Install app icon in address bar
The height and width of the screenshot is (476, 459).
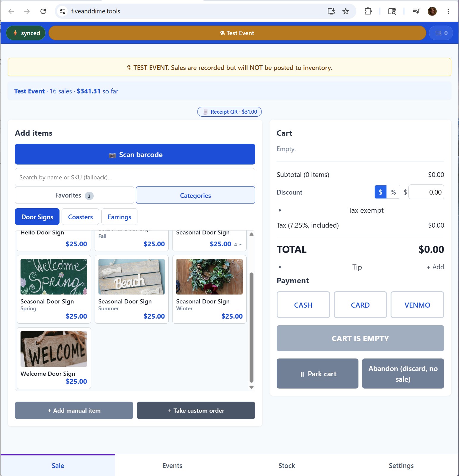(x=331, y=11)
